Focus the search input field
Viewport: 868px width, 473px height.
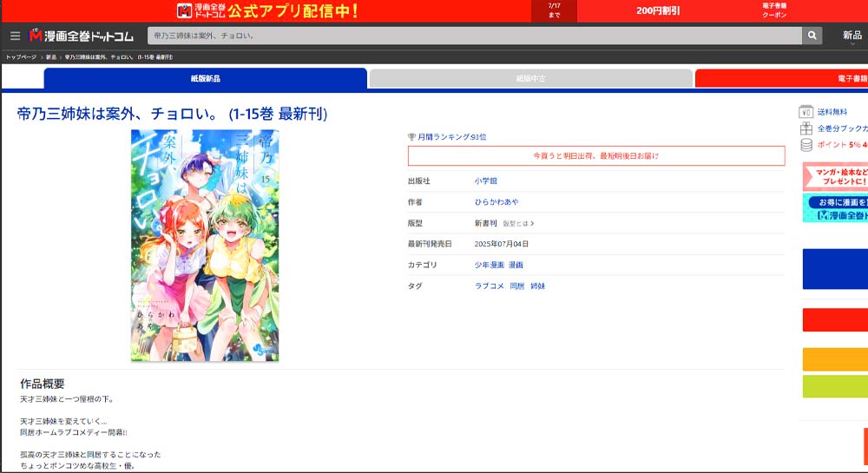[x=475, y=36]
